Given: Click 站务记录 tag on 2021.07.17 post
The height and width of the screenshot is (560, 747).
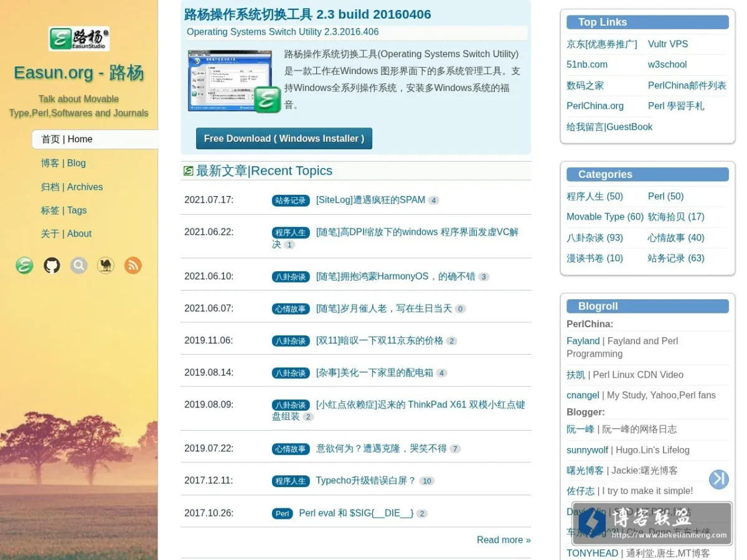Looking at the screenshot, I should click(291, 200).
